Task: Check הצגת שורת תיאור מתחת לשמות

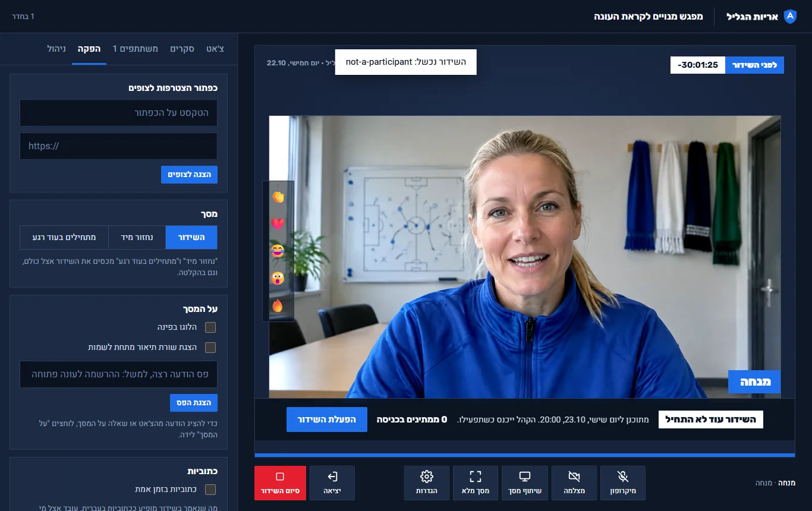Action: click(210, 348)
